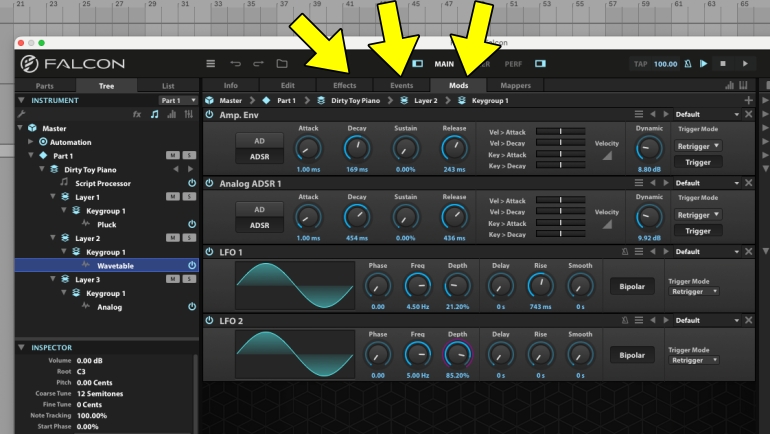Screen dimensions: 770x434
Task: Add a new modulation with the plus icon
Action: 748,100
